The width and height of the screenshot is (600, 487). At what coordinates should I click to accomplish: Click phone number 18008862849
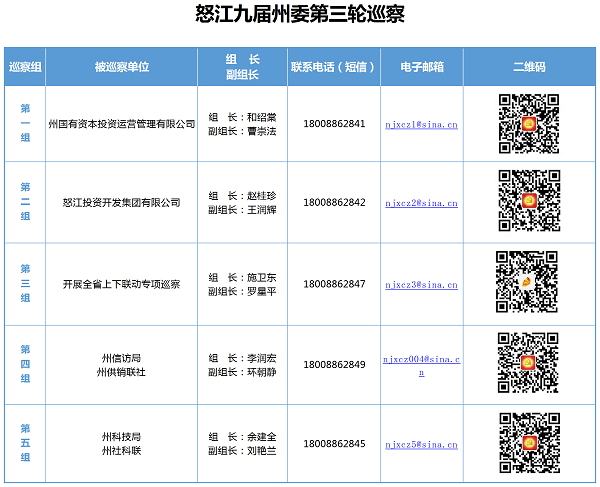click(334, 364)
